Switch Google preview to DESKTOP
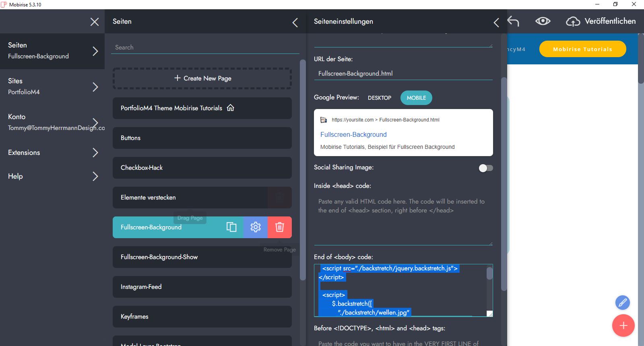The image size is (644, 346). [379, 98]
